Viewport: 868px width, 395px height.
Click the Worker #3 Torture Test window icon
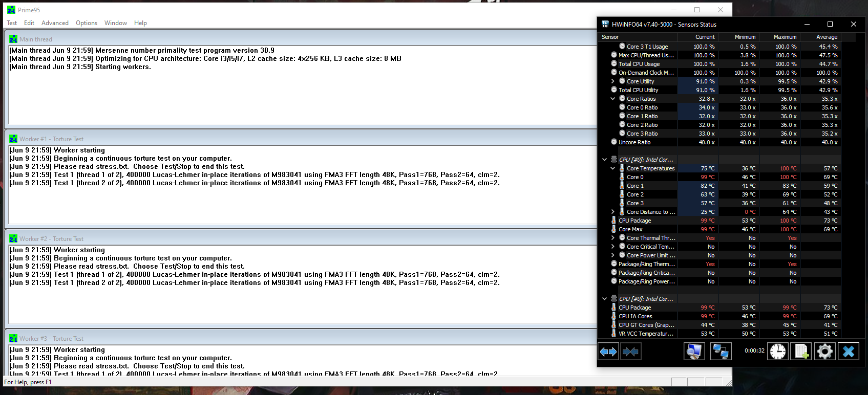(x=13, y=338)
